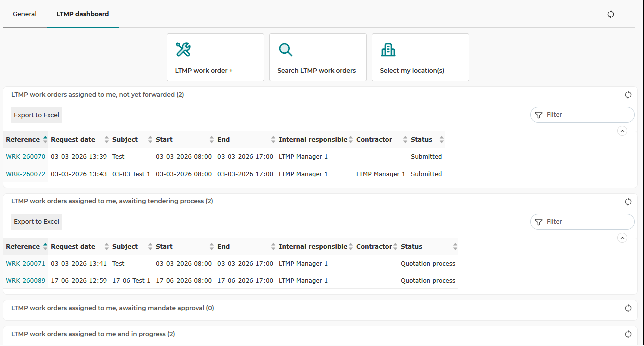Open work order WRK-260072
The height and width of the screenshot is (346, 644).
click(x=26, y=174)
